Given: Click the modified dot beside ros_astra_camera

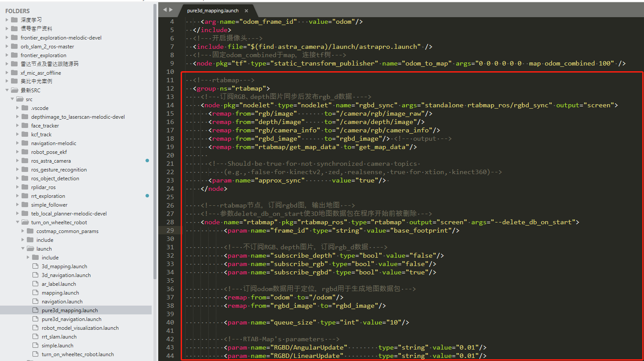Looking at the screenshot, I should coord(147,160).
